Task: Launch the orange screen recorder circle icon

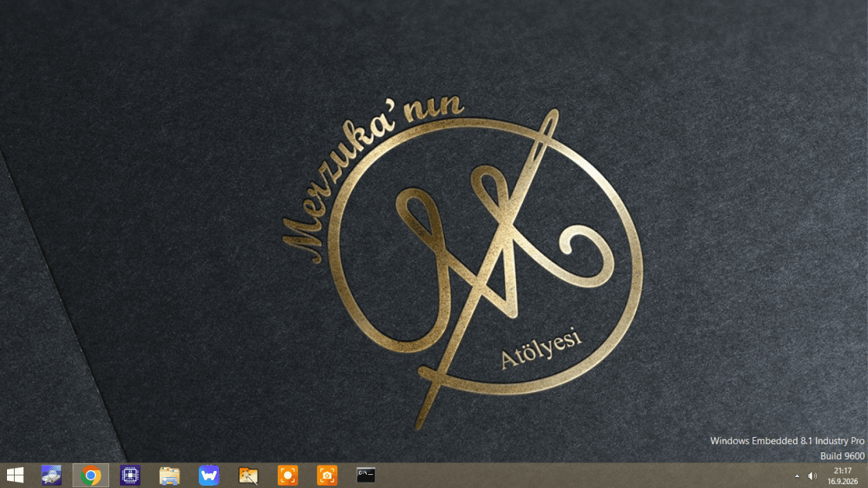Action: [287, 476]
